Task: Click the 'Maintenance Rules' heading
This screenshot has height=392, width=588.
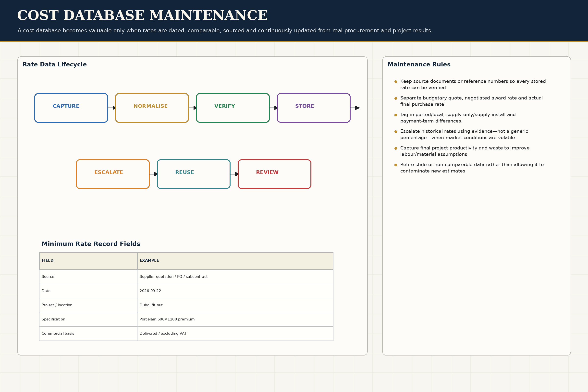Action: point(419,64)
